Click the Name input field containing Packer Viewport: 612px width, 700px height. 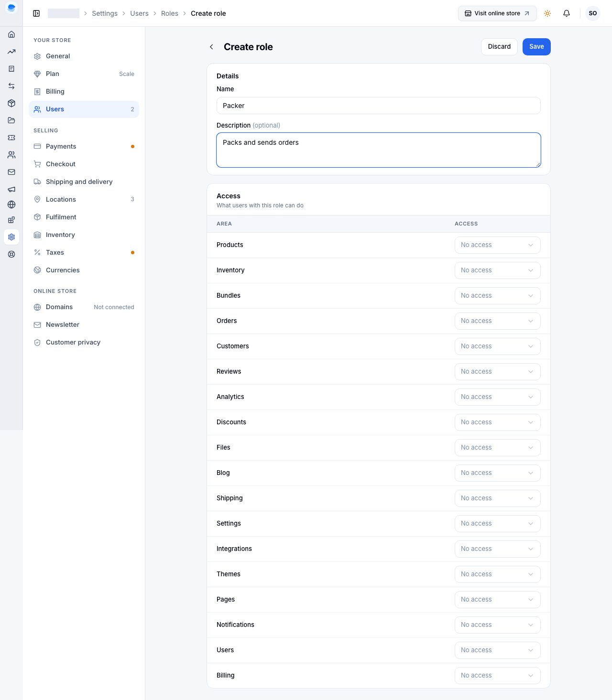pos(379,106)
